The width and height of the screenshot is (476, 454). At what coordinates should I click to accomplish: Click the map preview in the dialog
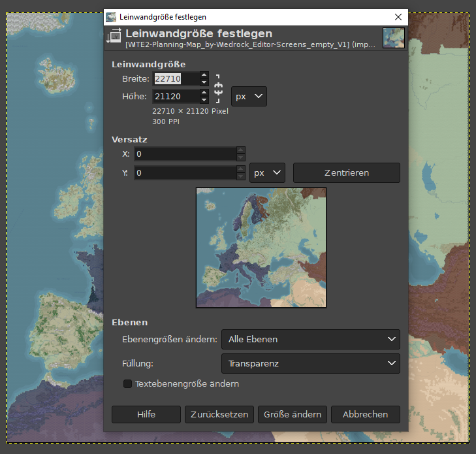[x=261, y=248]
